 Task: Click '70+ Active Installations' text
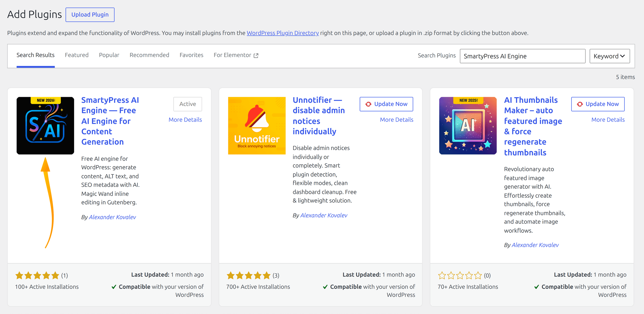[468, 287]
